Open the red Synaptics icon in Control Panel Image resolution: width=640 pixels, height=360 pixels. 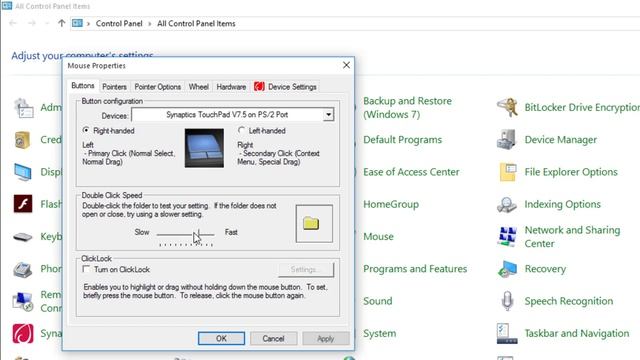(x=23, y=333)
